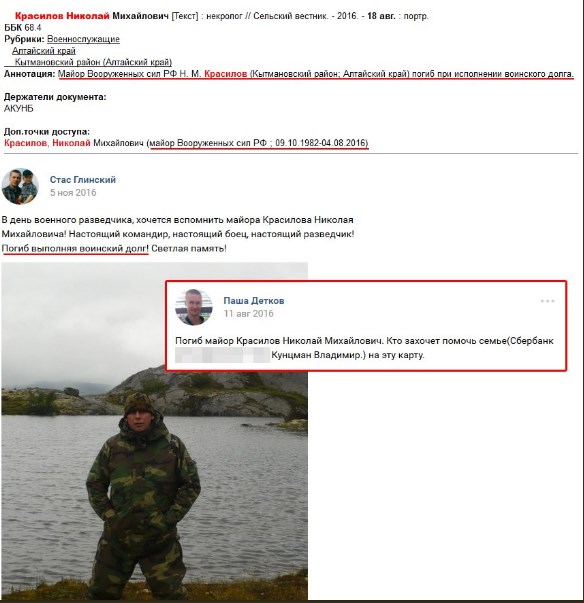Open the Военнослужащие rubric link
Image resolution: width=584 pixels, height=603 pixels.
[83, 39]
